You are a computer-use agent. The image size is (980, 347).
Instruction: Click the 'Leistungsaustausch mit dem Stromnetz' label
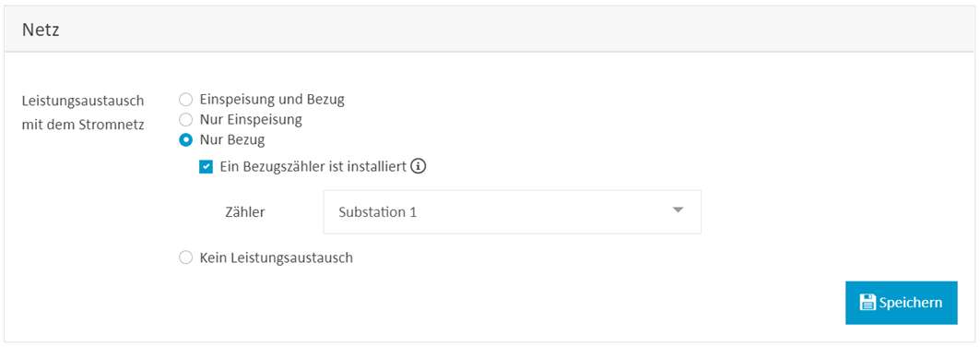point(83,113)
